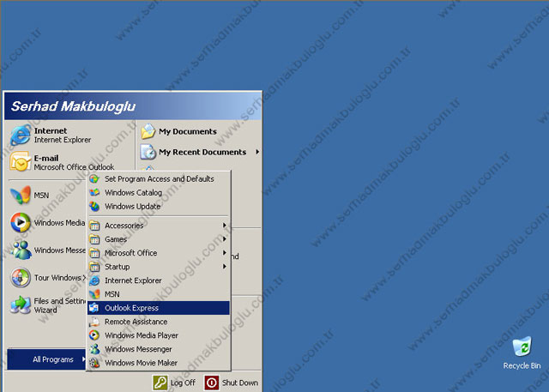549x392 pixels.
Task: Open the Accessories program group
Action: (x=159, y=226)
